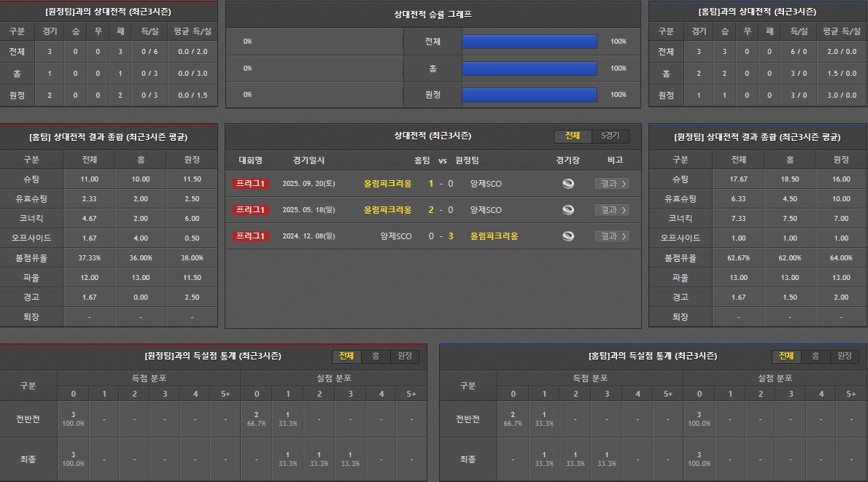Click stadium icon for 2025. 09. 20 match
Image resolution: width=868 pixels, height=482 pixels.
pyautogui.click(x=568, y=184)
